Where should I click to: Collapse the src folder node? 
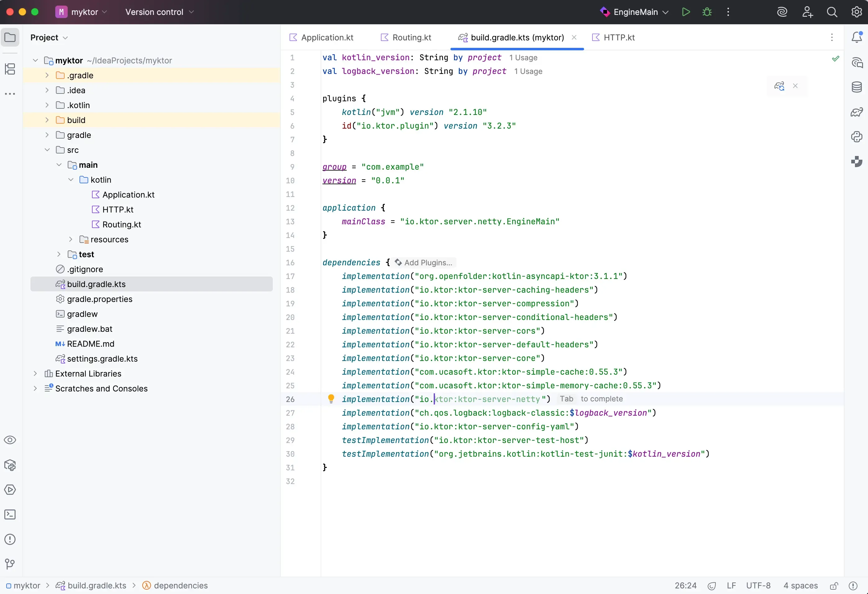pos(48,149)
